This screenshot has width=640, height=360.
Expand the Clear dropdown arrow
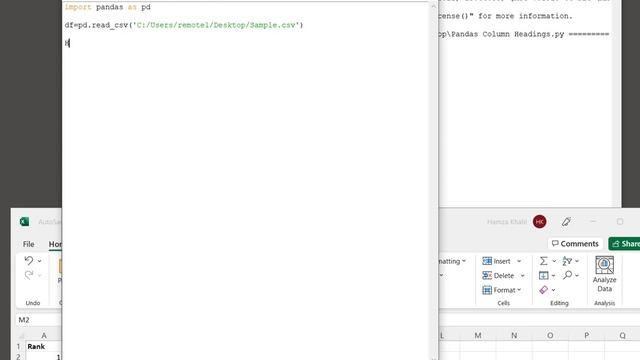tap(553, 290)
